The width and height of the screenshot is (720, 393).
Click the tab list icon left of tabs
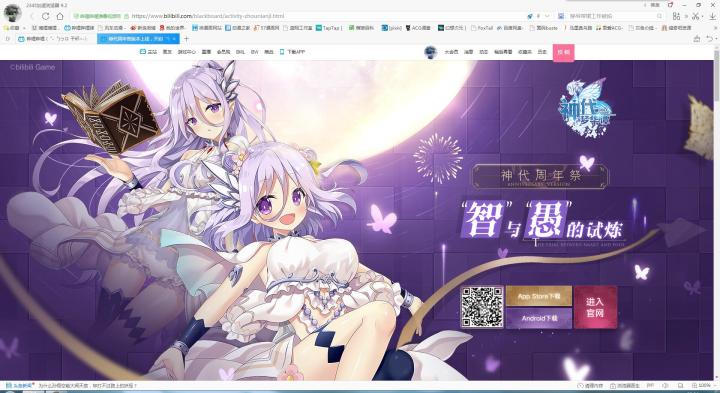7,39
